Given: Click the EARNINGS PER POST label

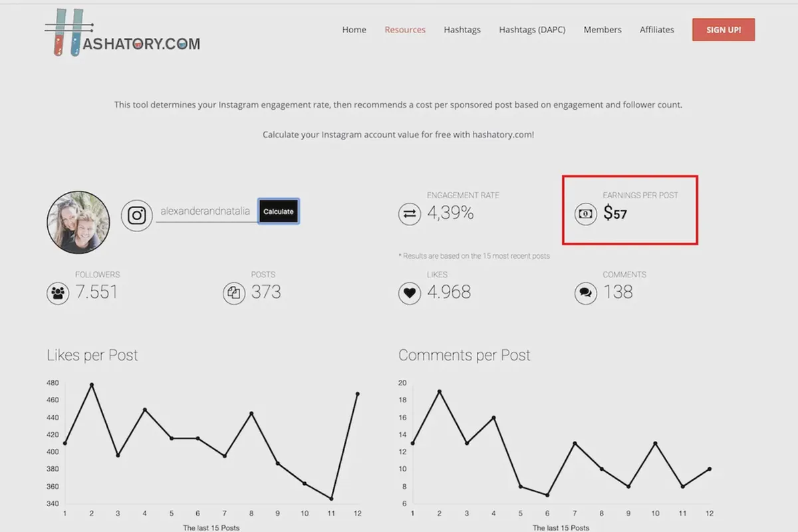Looking at the screenshot, I should (x=640, y=196).
